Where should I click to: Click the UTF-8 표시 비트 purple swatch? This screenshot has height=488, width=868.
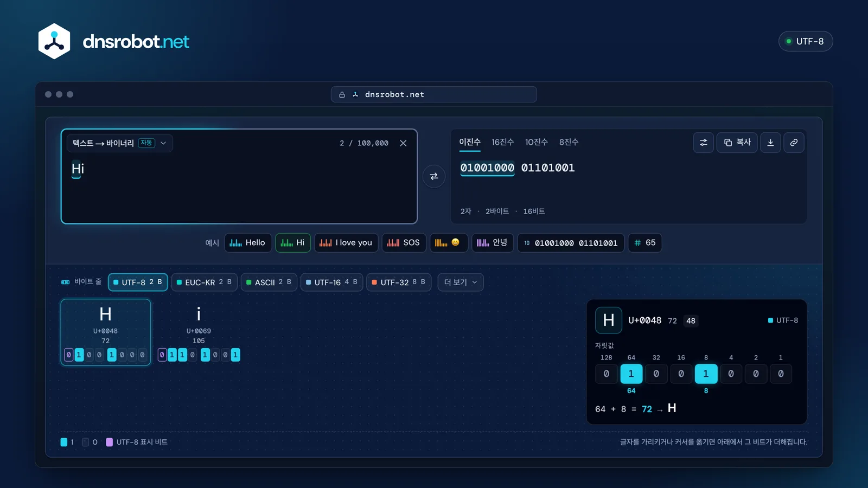(109, 442)
